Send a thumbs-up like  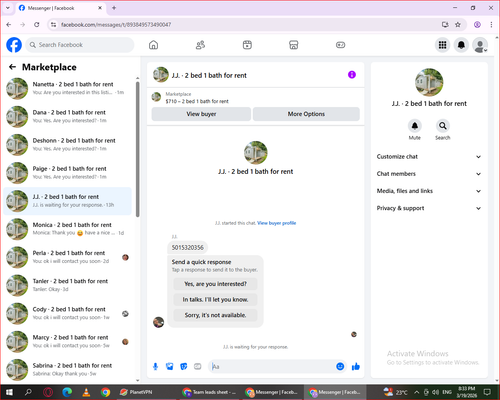coord(356,367)
